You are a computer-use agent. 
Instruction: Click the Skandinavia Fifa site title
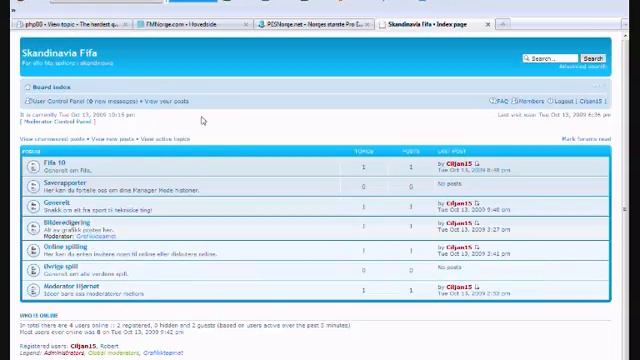(x=60, y=53)
